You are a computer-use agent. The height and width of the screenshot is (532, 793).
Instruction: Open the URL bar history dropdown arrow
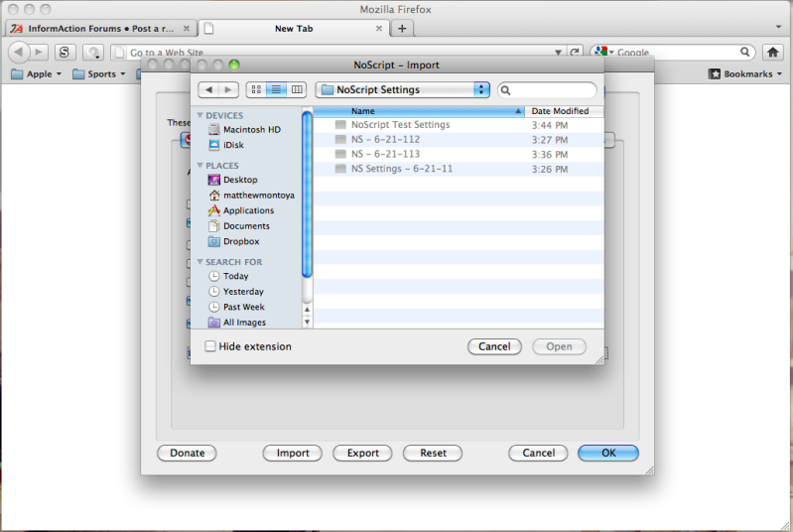pos(558,52)
